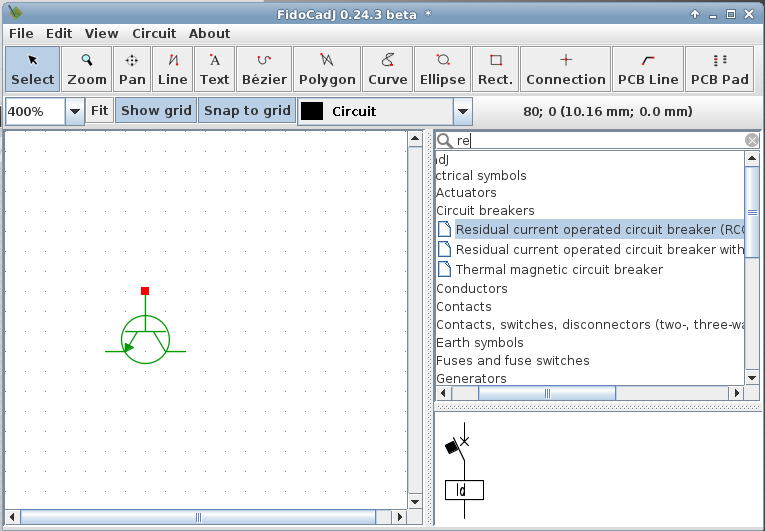Activate the Pan tool
765x531 pixels.
[x=132, y=69]
